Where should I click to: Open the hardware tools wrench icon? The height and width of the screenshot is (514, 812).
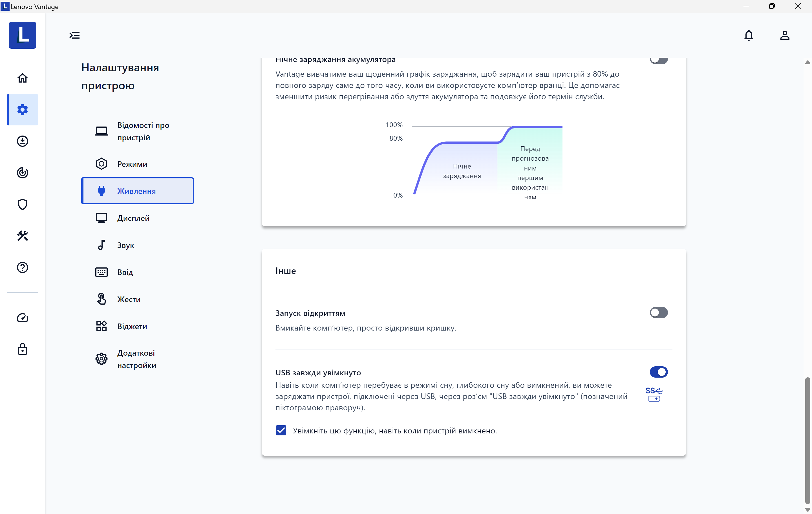(x=22, y=236)
